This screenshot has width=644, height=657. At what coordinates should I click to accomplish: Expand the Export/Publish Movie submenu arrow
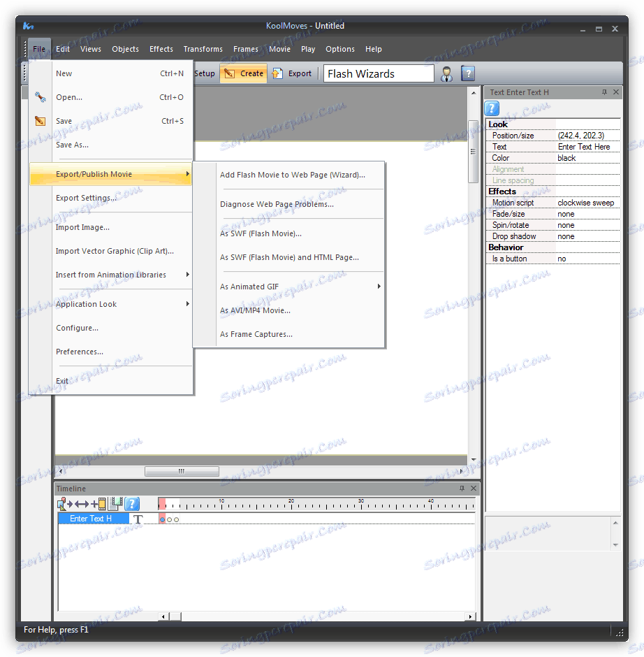[188, 174]
